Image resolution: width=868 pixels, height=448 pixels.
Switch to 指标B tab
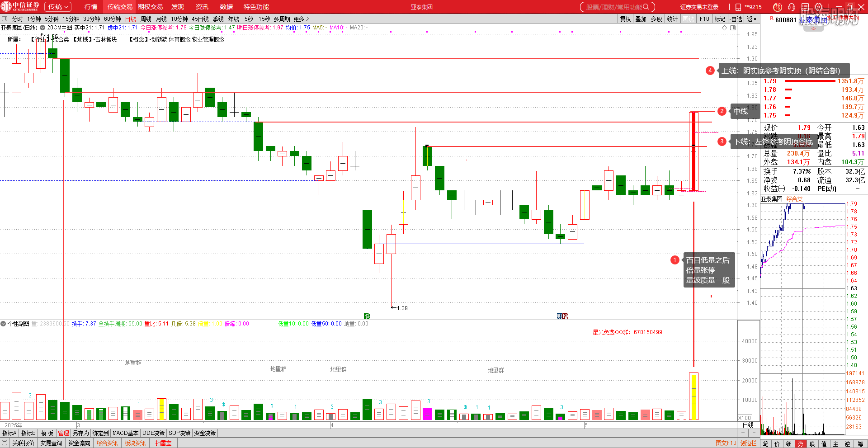[28, 433]
